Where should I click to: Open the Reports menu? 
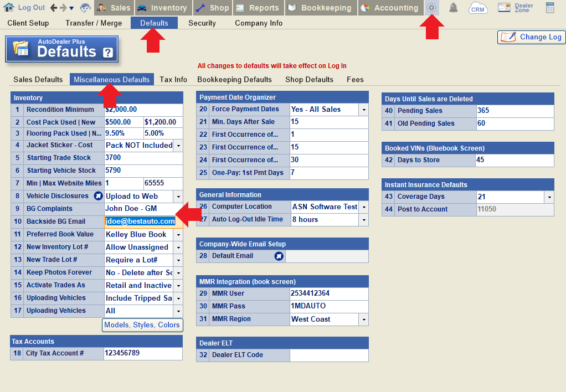(258, 8)
